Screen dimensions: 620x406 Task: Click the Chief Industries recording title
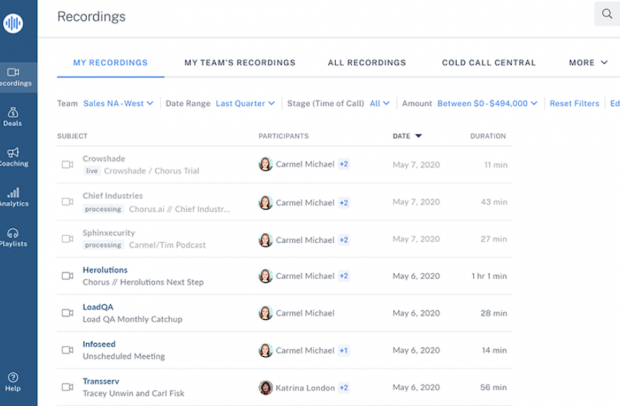pos(113,196)
